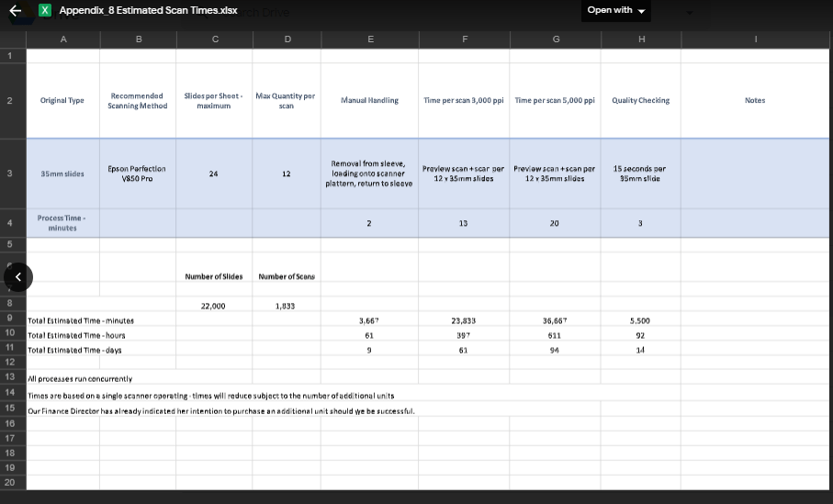
Task: Click the '35mm slides' cell
Action: (62, 174)
